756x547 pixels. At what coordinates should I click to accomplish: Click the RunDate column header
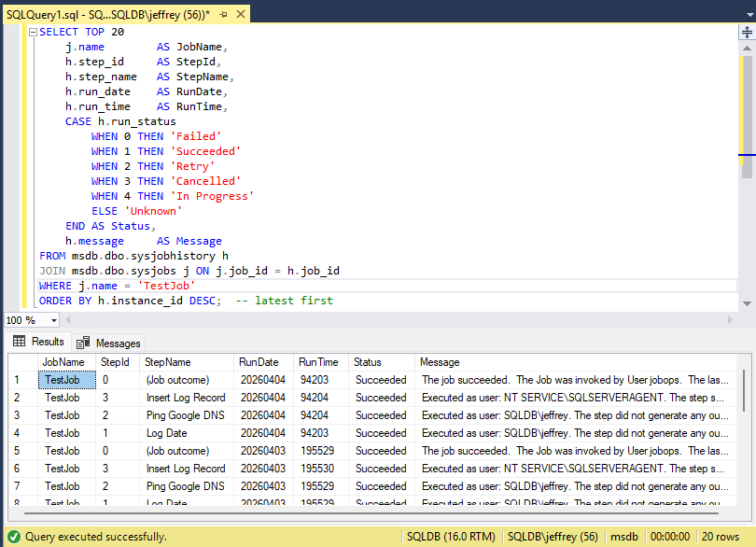click(x=259, y=362)
